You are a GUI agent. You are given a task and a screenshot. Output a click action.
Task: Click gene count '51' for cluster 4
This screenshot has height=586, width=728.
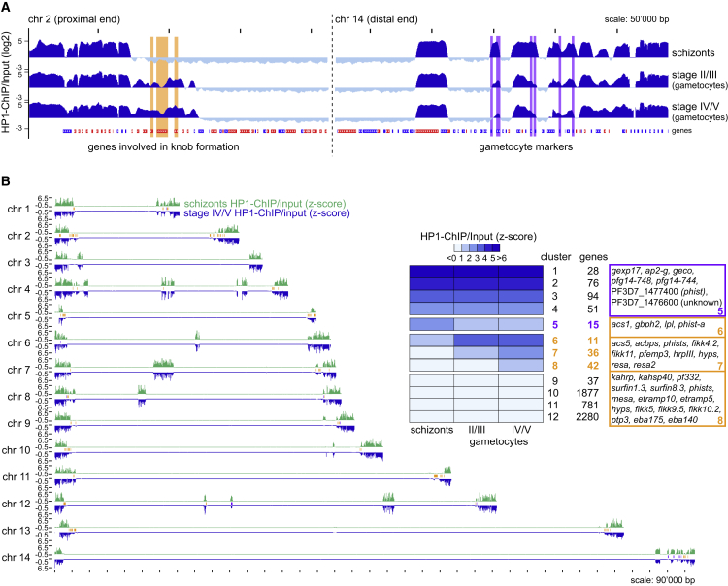[593, 309]
